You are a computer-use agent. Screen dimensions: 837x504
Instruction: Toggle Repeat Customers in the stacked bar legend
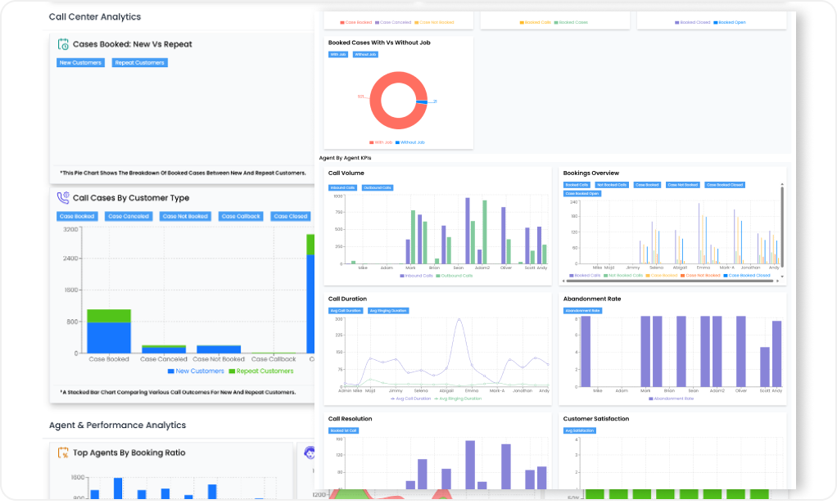tap(263, 371)
